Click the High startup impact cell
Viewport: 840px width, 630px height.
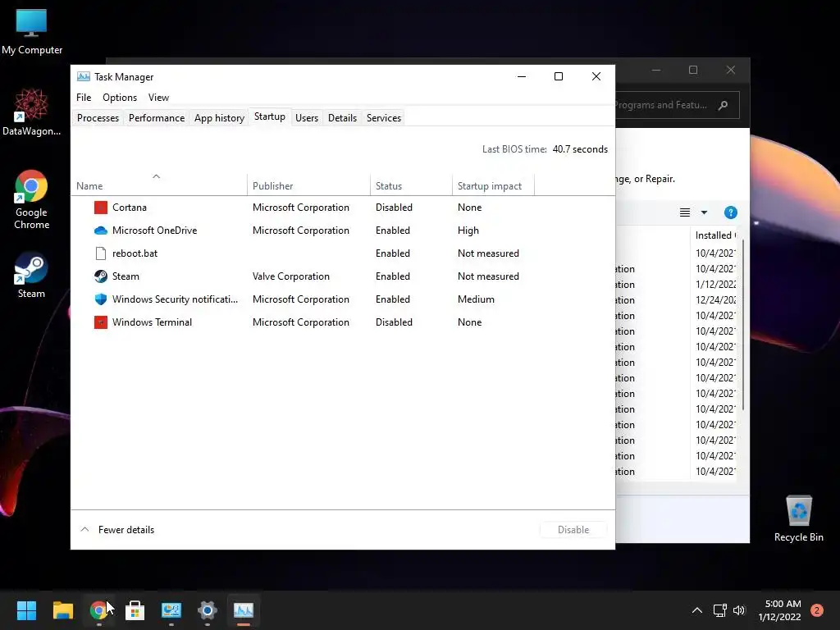[x=468, y=231]
